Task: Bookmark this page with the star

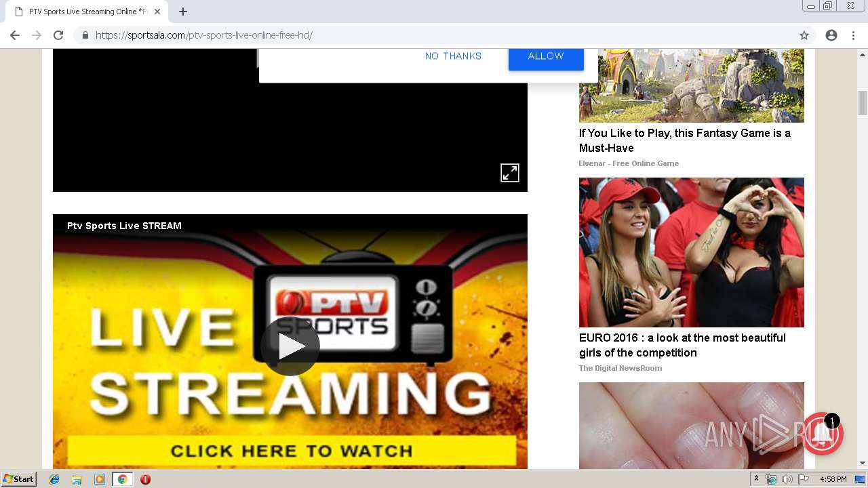Action: pos(804,35)
